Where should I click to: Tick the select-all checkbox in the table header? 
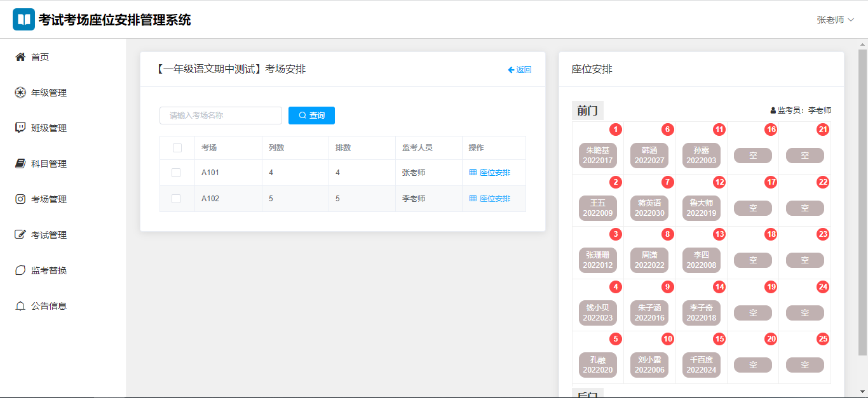coord(177,148)
